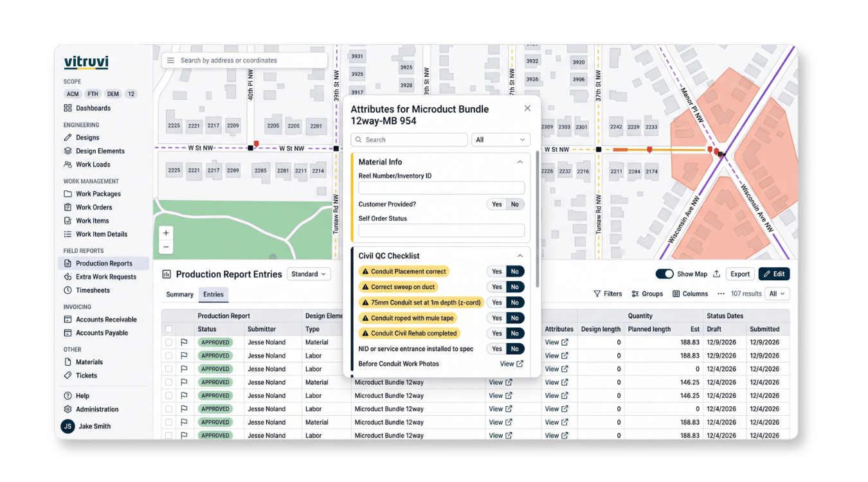Viewport: 868px width, 482px height.
Task: Switch to the Summary tab
Action: coord(179,294)
